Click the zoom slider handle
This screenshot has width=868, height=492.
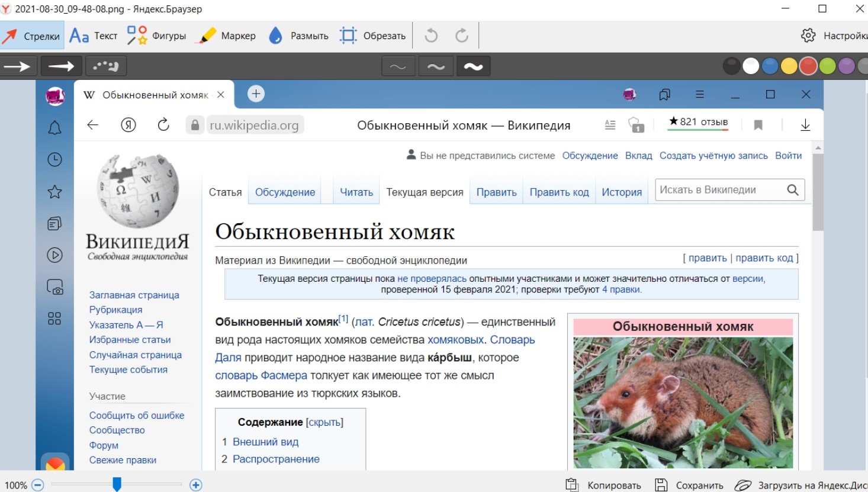coord(117,484)
